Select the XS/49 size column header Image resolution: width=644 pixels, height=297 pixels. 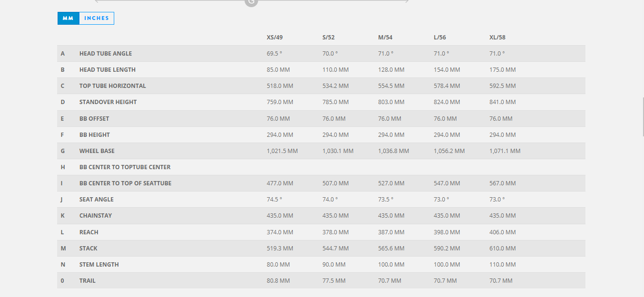[275, 38]
